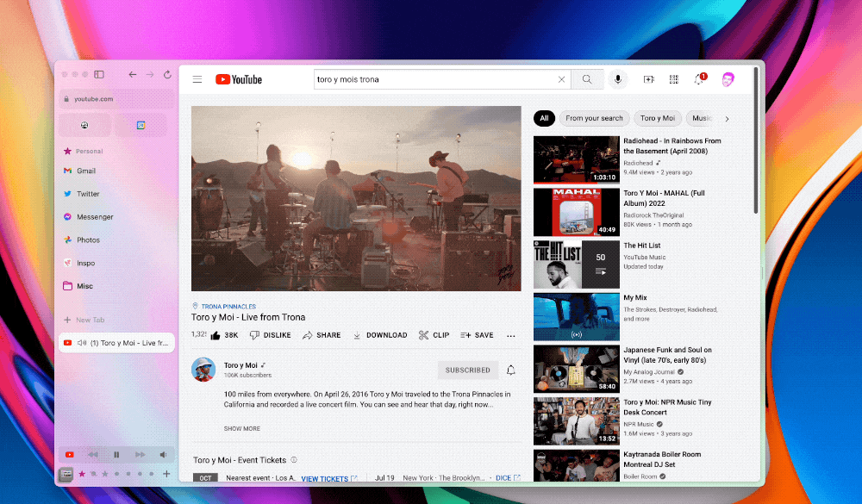Viewport: 862px width, 504px height.
Task: Open Toro Y Moi MAHAL album thumbnail
Action: point(576,212)
